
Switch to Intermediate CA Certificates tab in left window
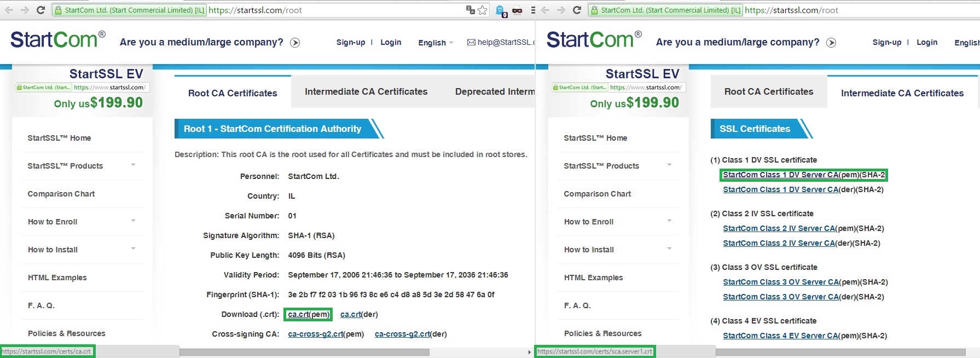[366, 91]
